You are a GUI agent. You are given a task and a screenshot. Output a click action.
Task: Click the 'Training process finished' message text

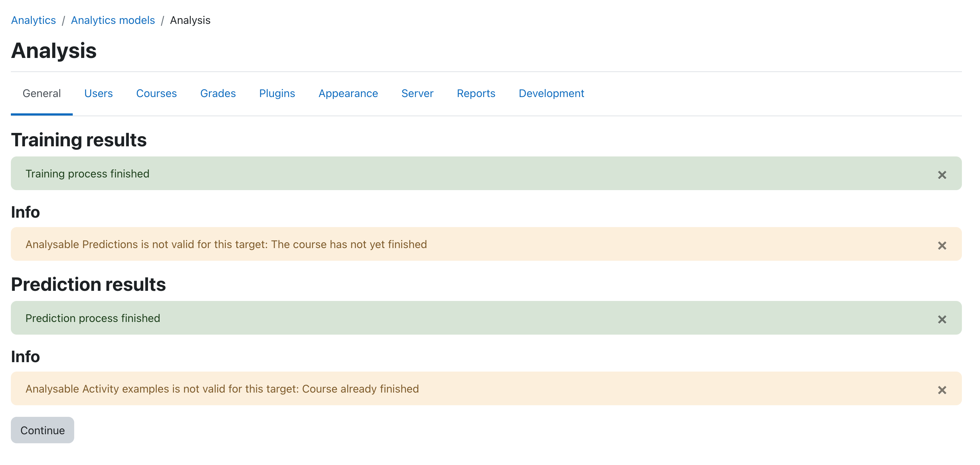pos(88,174)
